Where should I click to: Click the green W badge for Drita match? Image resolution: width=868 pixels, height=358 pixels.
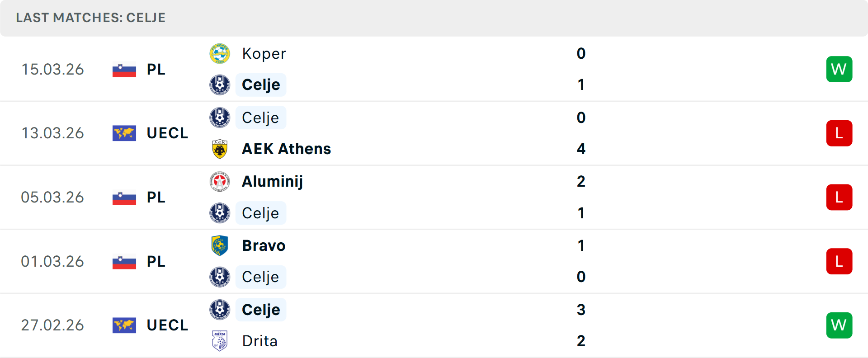(x=839, y=325)
